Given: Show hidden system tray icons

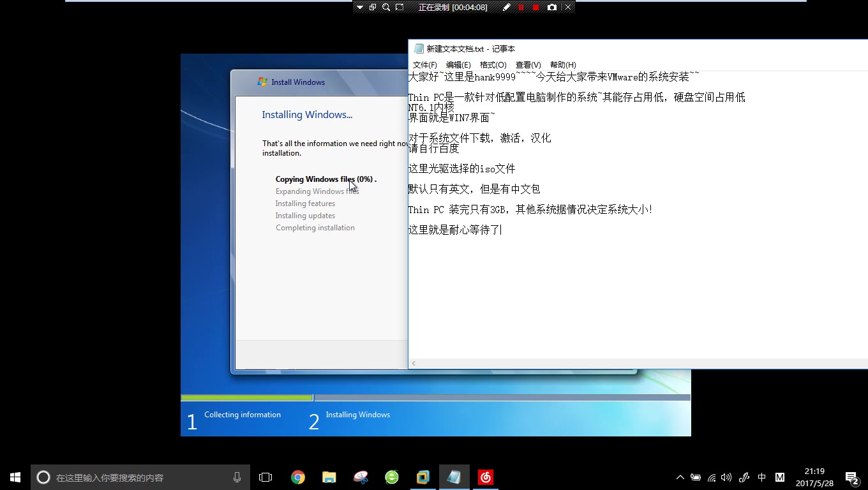Looking at the screenshot, I should pyautogui.click(x=680, y=477).
